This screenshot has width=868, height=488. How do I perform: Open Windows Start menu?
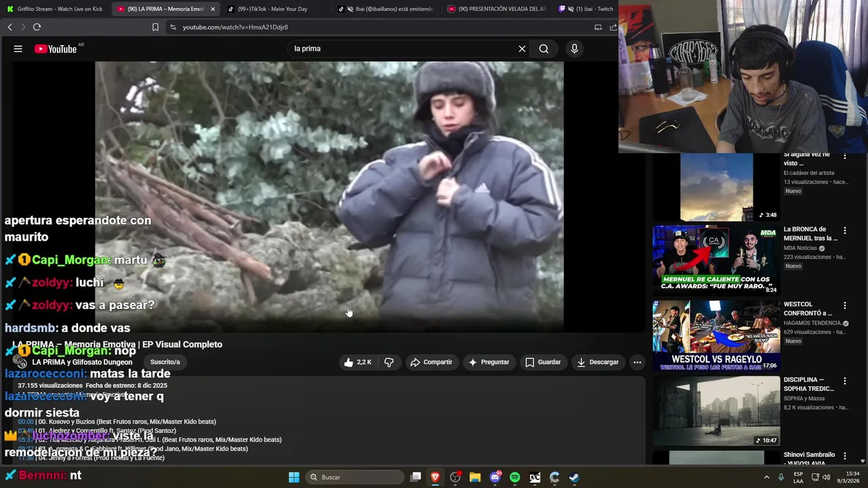294,477
